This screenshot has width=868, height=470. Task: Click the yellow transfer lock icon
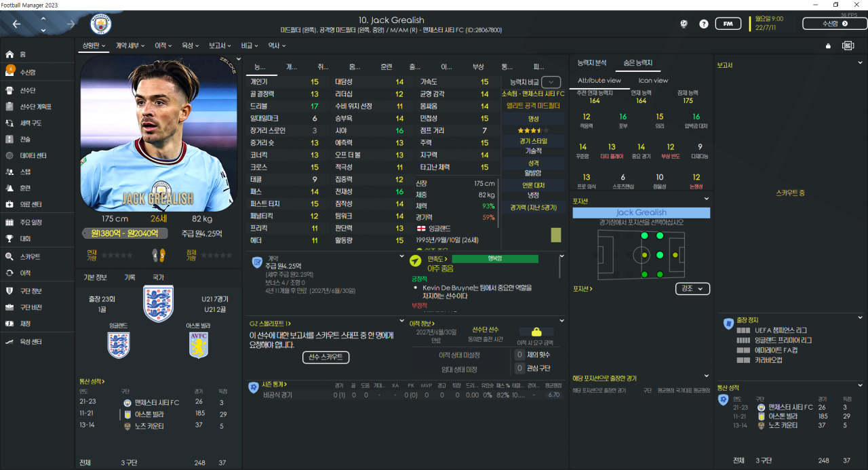pyautogui.click(x=536, y=332)
